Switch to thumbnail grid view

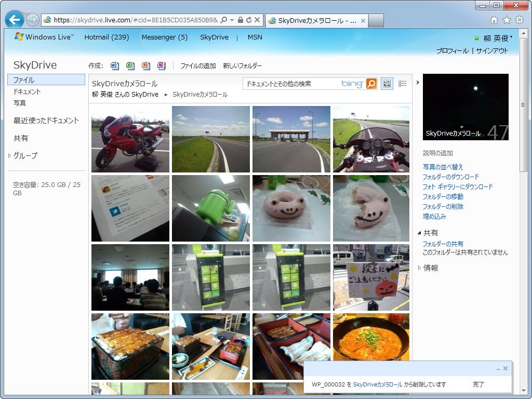[x=387, y=84]
